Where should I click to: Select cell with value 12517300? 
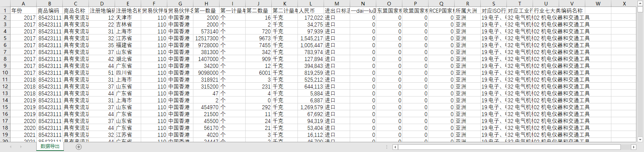[x=206, y=38]
